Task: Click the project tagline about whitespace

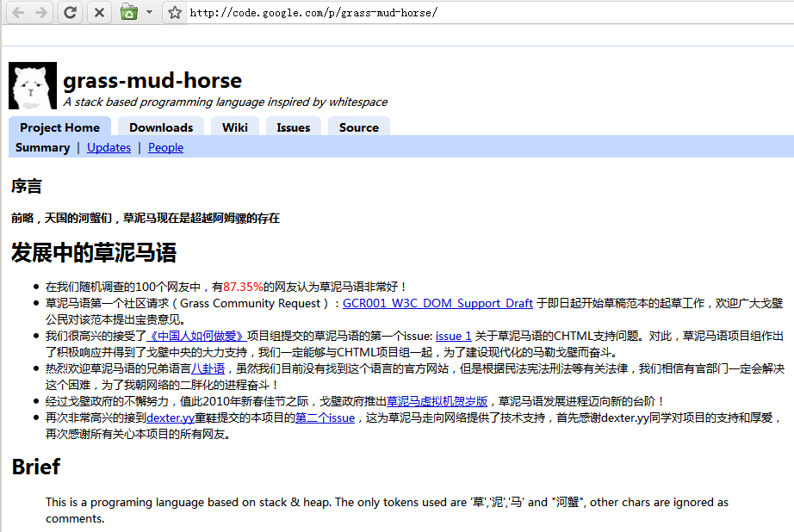Action: point(226,102)
